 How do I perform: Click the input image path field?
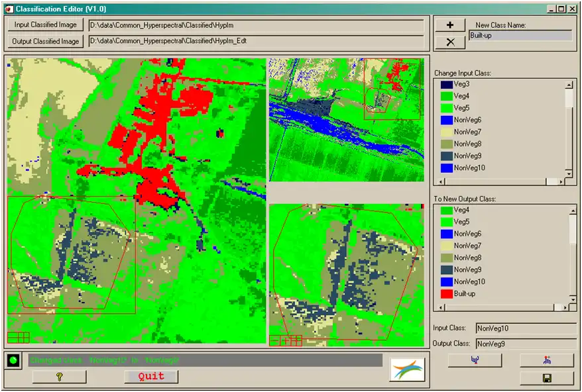256,26
